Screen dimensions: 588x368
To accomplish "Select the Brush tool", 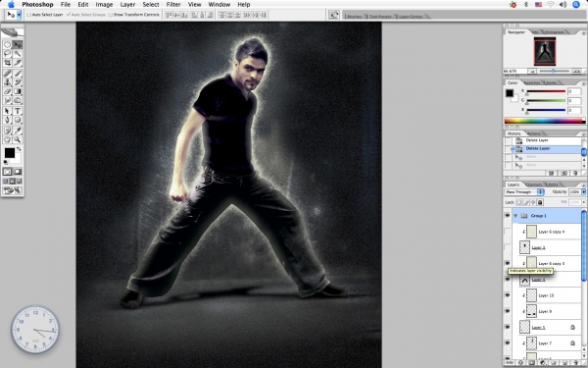I will click(18, 74).
